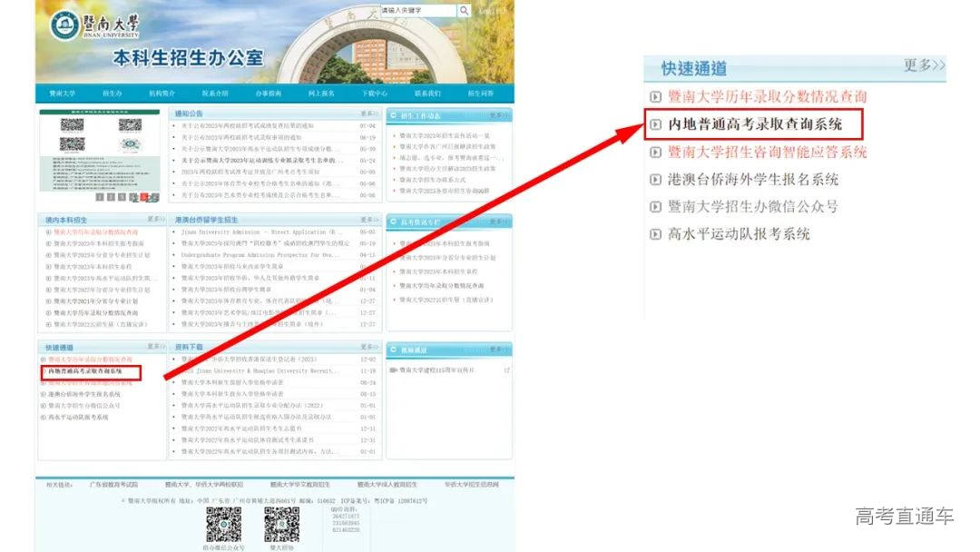Click the icon next to the 视频展播 entry

(x=394, y=348)
